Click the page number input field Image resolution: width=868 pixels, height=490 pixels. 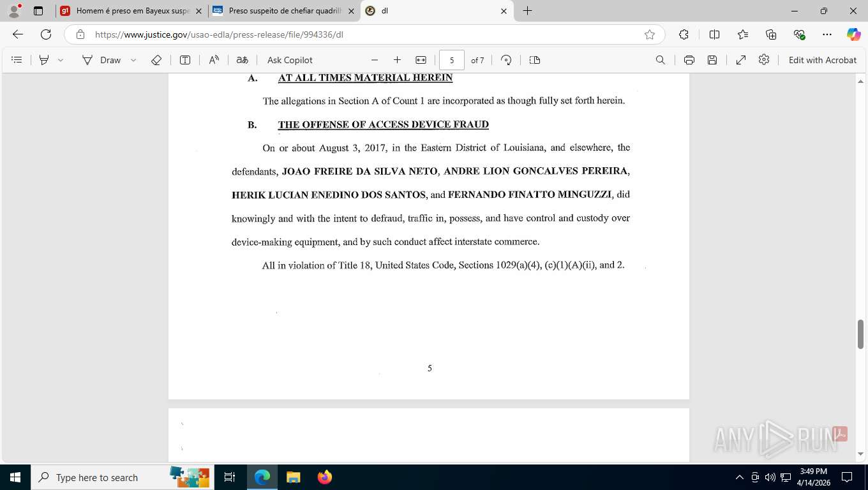[452, 60]
